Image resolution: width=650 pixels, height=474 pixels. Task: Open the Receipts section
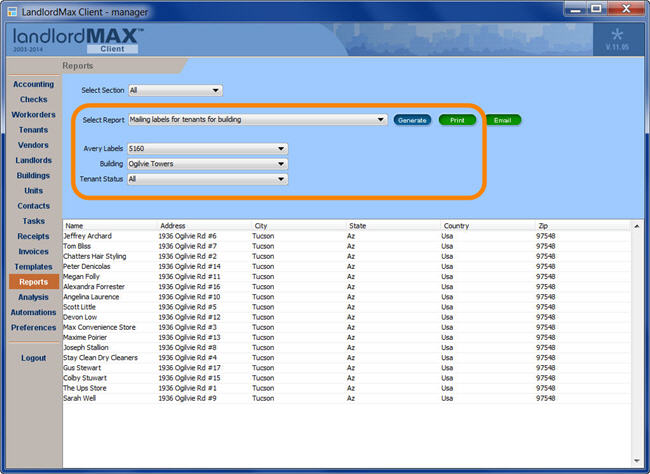(34, 236)
